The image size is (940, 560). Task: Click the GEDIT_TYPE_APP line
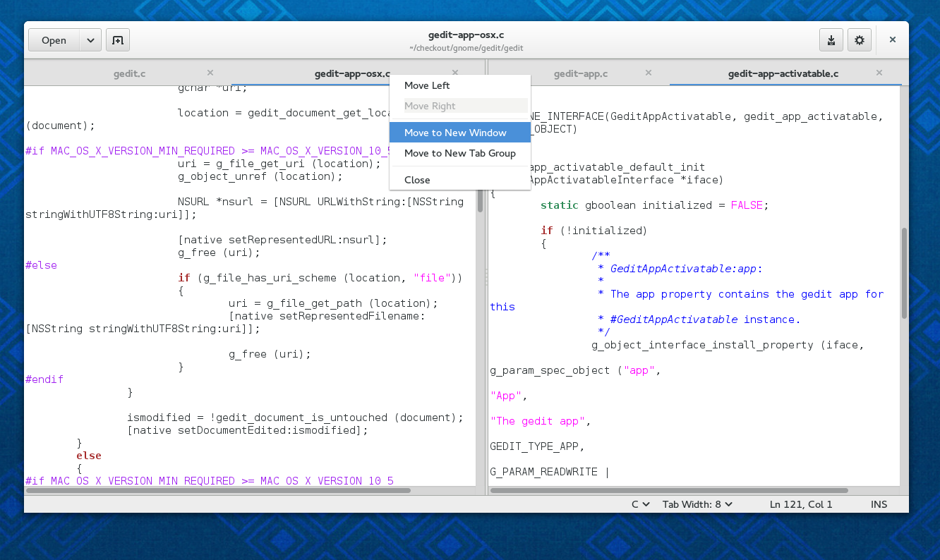pos(537,446)
